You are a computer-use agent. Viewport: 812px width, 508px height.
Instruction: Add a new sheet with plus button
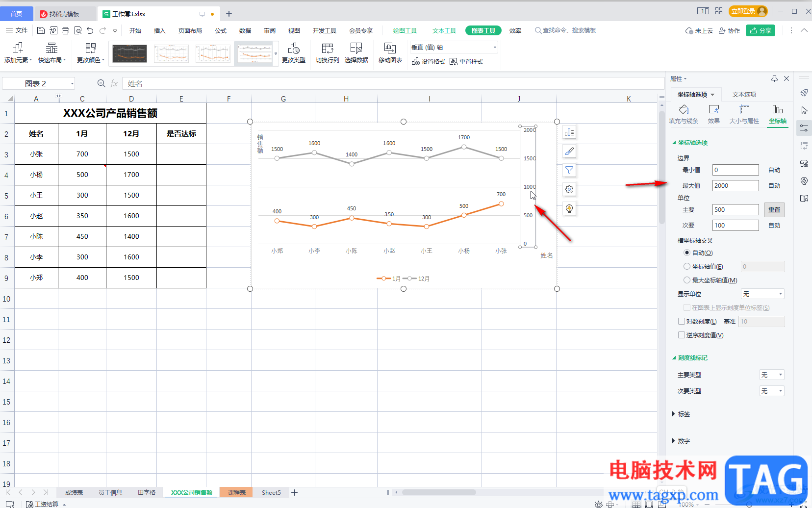click(x=295, y=493)
